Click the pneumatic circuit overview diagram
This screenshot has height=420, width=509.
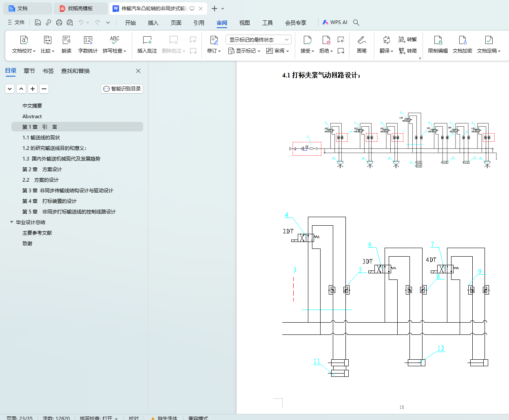(393, 140)
